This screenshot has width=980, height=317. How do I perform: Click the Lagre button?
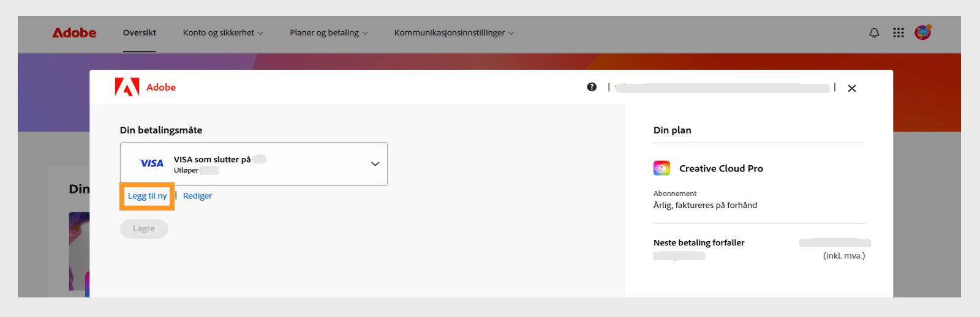144,229
